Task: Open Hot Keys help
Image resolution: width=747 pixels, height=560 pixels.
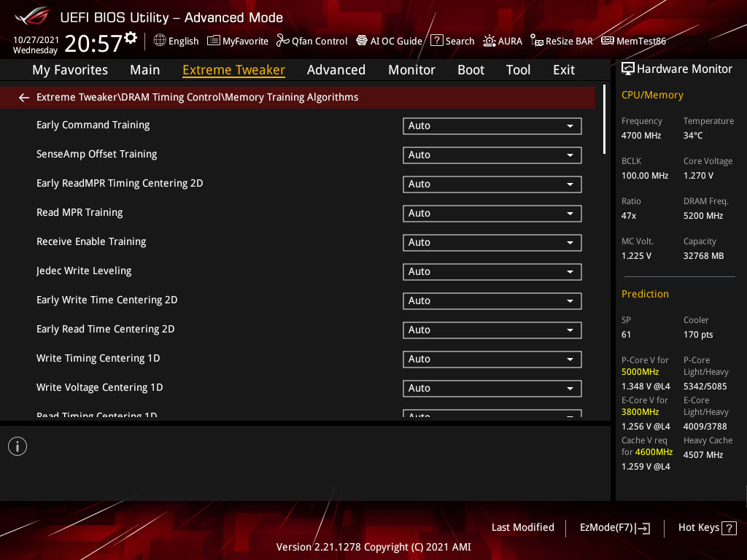Action: click(708, 528)
